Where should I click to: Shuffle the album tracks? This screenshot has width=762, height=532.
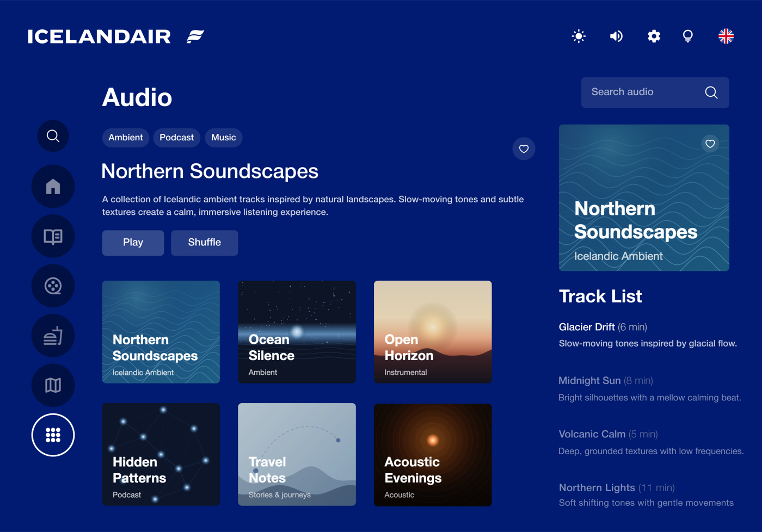pyautogui.click(x=204, y=243)
